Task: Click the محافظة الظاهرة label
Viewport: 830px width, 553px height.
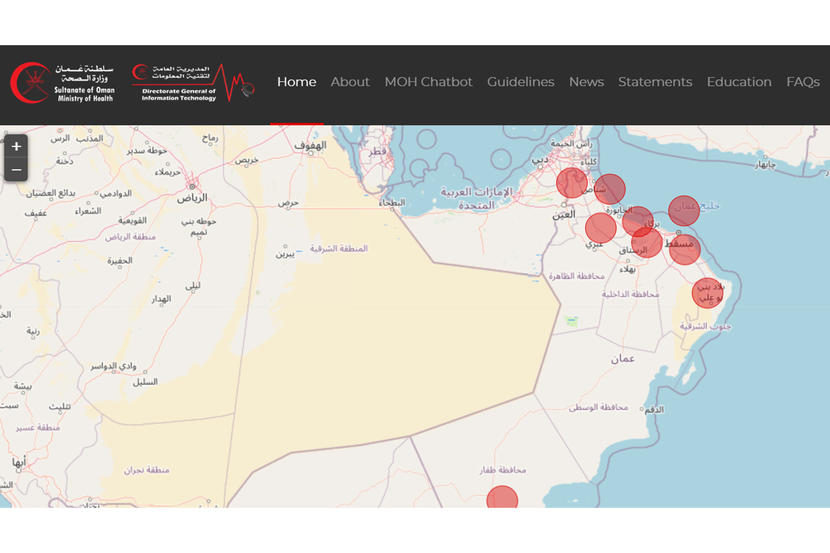Action: coord(576,276)
